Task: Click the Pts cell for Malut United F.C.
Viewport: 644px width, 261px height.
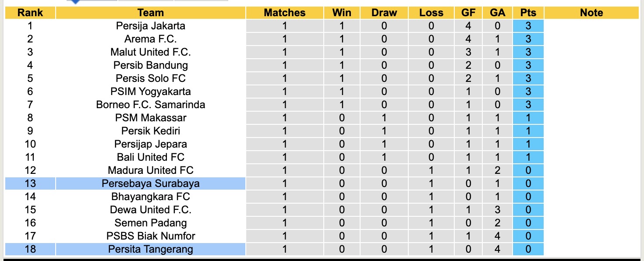Action: click(528, 52)
